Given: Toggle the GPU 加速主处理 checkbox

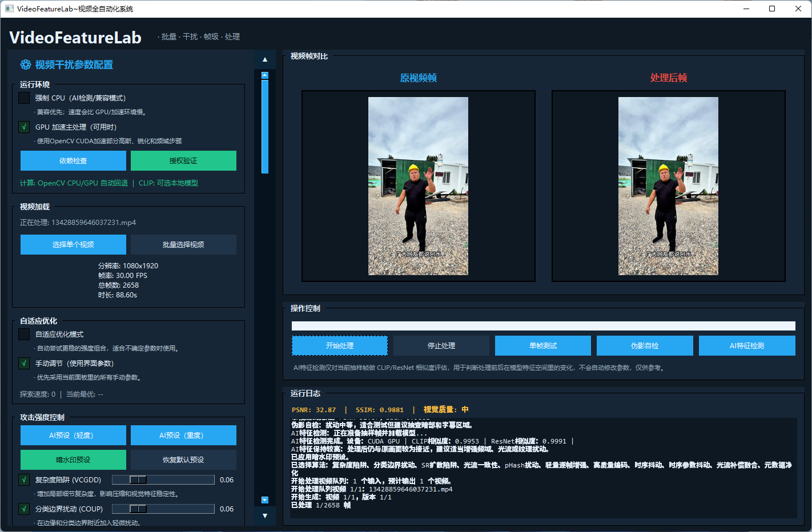Looking at the screenshot, I should [x=24, y=127].
